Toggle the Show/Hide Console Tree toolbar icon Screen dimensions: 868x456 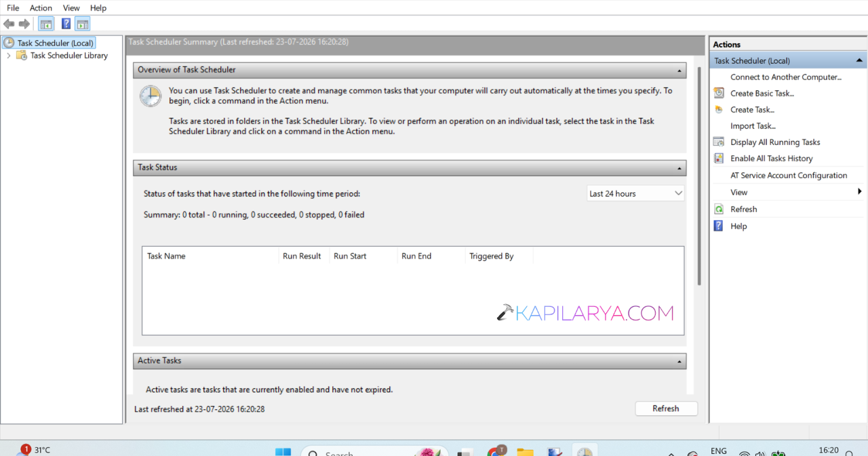tap(46, 24)
